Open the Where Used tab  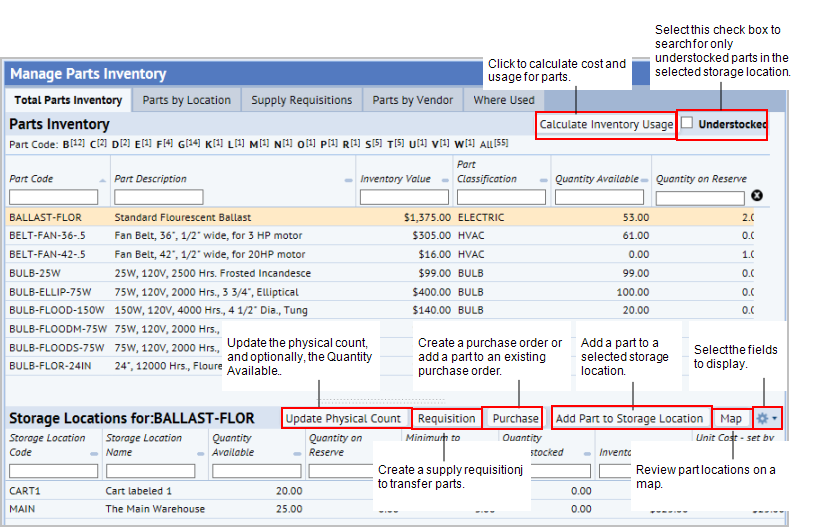(x=504, y=100)
